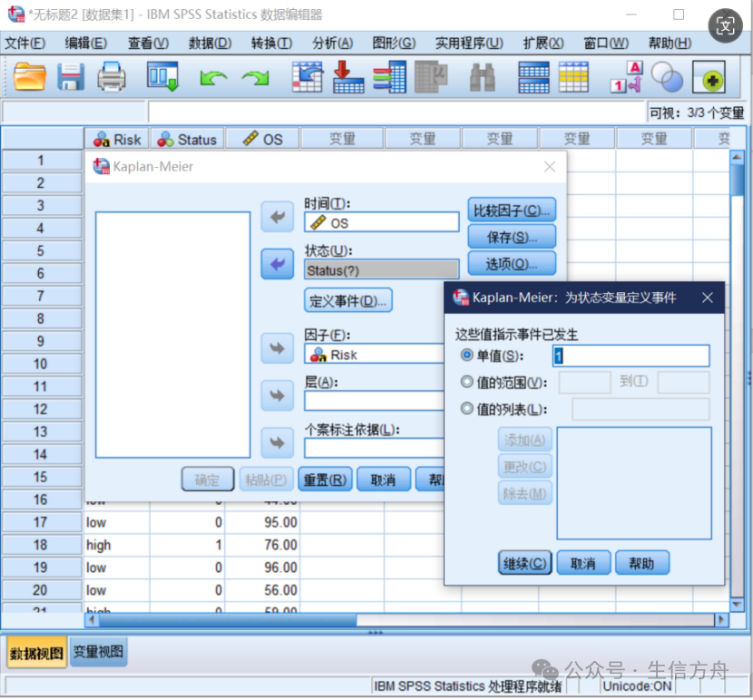Open the 转换(T) menu

[x=271, y=44]
